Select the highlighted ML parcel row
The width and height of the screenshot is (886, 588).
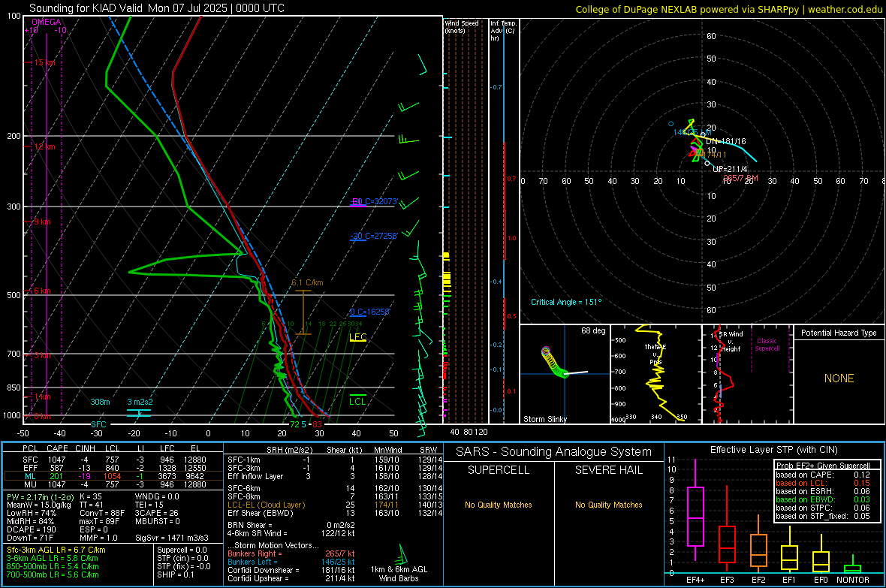[113, 476]
